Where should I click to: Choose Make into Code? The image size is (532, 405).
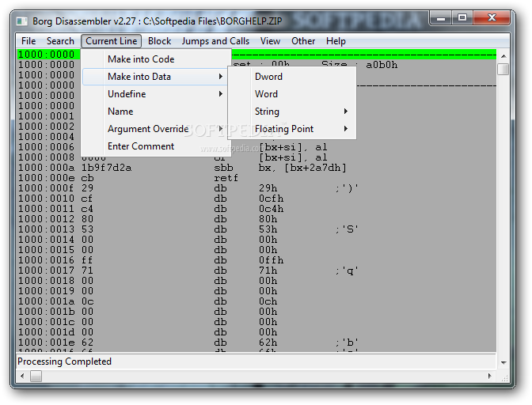(x=155, y=59)
